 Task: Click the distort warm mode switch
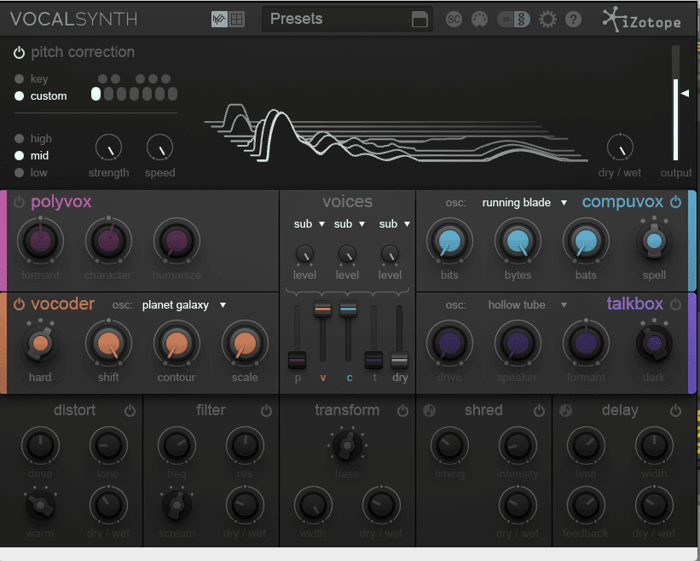40,505
